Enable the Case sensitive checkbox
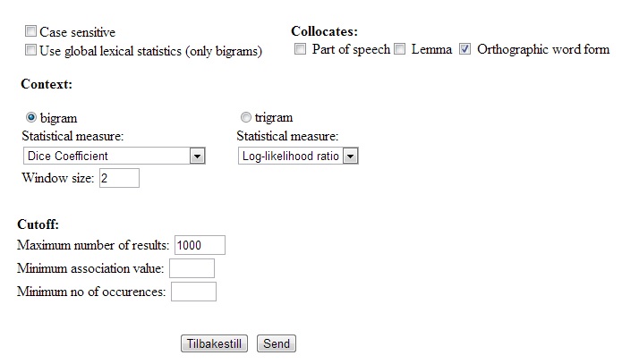This screenshot has width=622, height=364. tap(31, 32)
